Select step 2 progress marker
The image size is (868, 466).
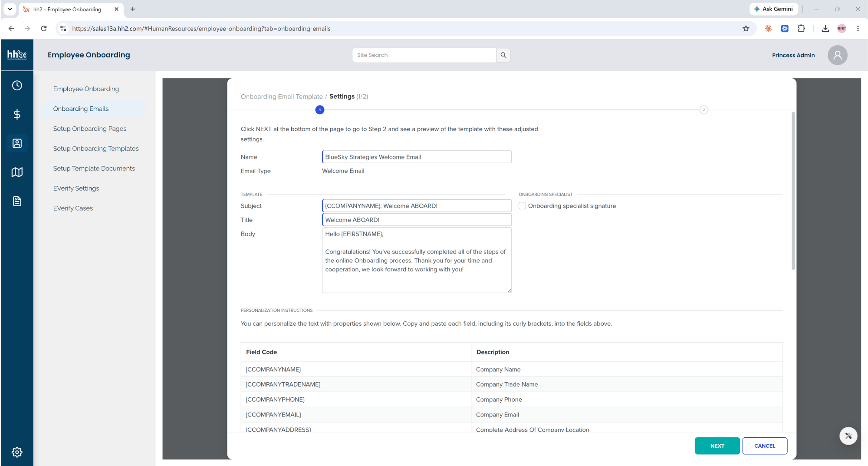704,110
